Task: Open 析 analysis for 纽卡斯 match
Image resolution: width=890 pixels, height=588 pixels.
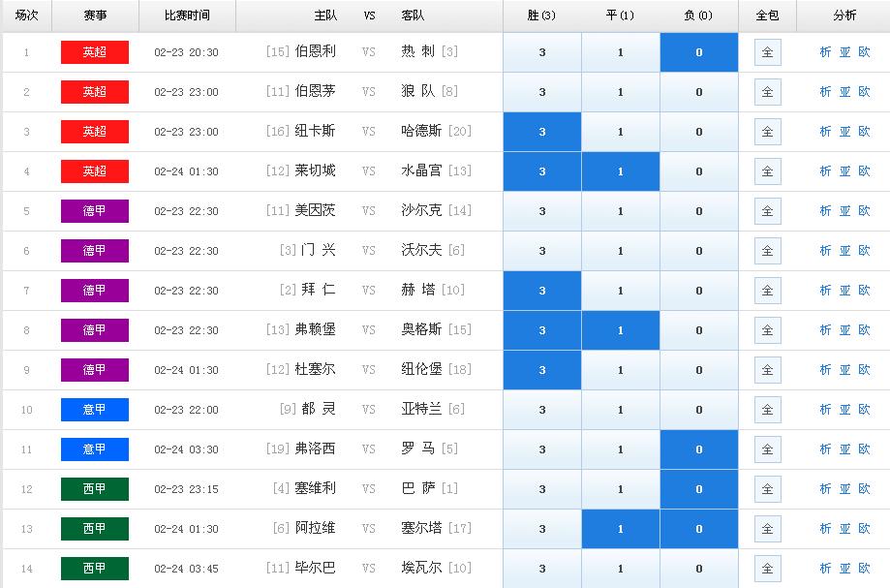Action: point(826,132)
